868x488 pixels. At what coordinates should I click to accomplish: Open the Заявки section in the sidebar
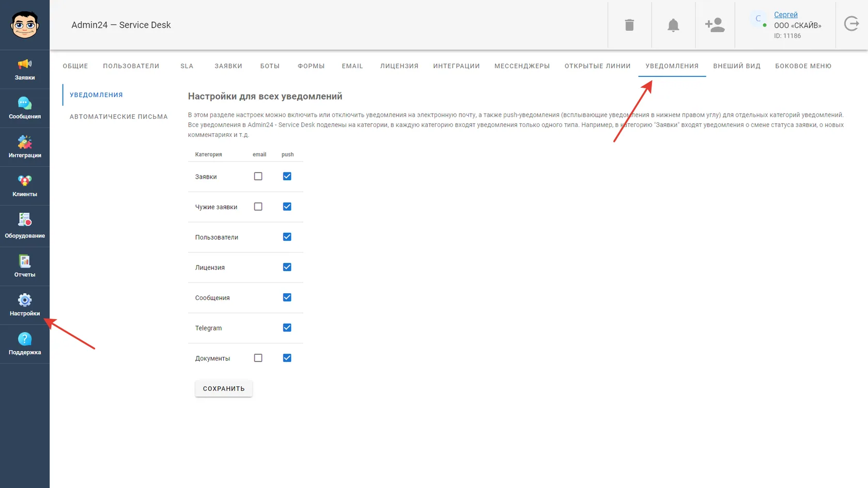pos(25,70)
